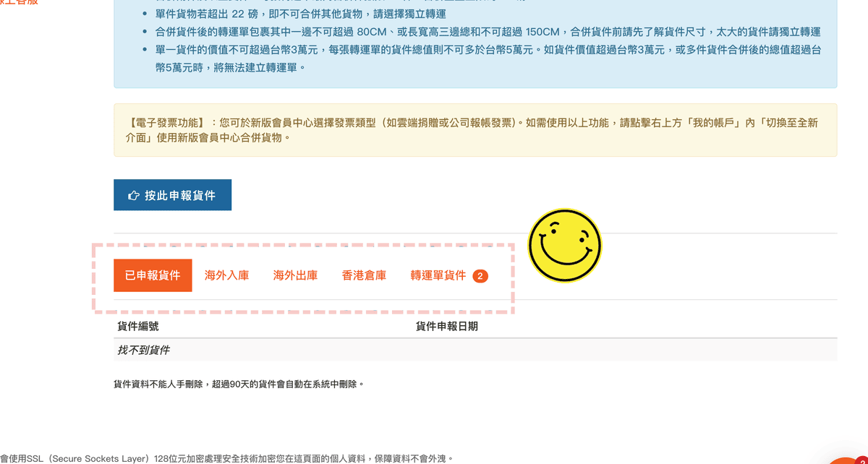Image resolution: width=868 pixels, height=464 pixels.
Task: Select the 已申報貨件 tab
Action: click(153, 275)
